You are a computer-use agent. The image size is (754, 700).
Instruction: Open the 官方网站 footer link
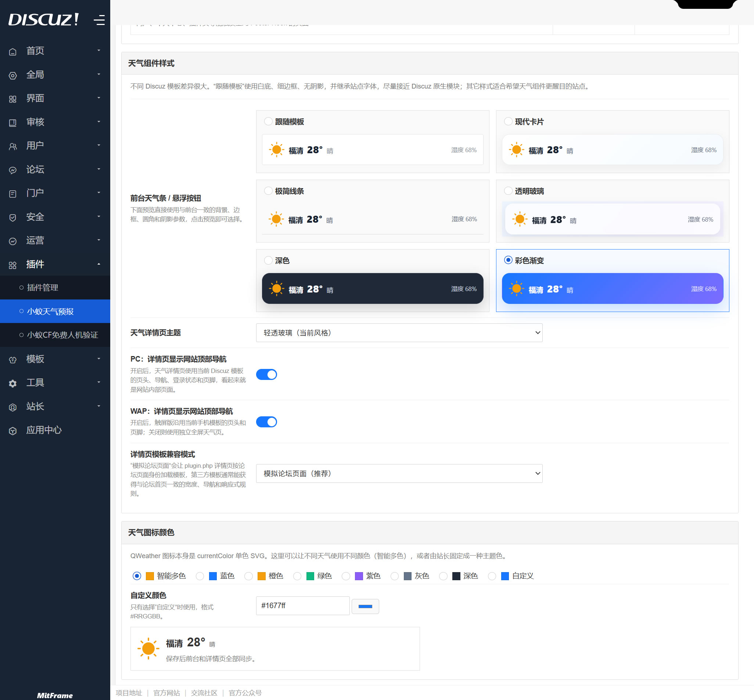(166, 693)
